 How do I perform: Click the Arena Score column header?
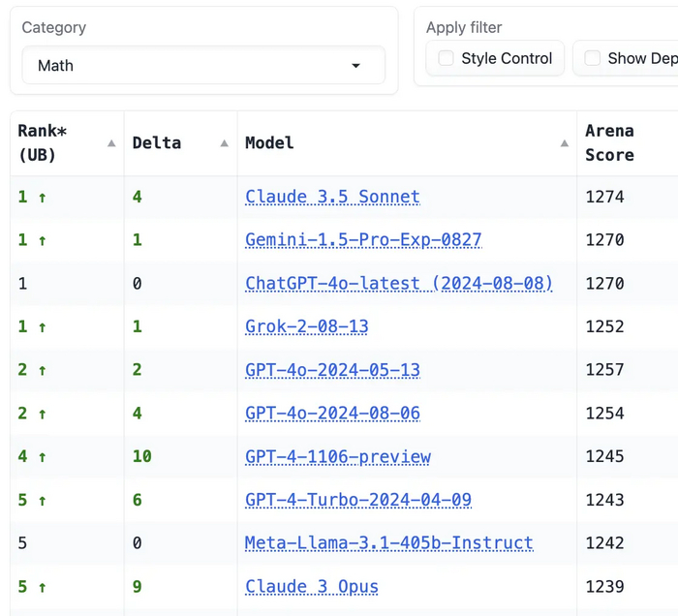tap(609, 142)
